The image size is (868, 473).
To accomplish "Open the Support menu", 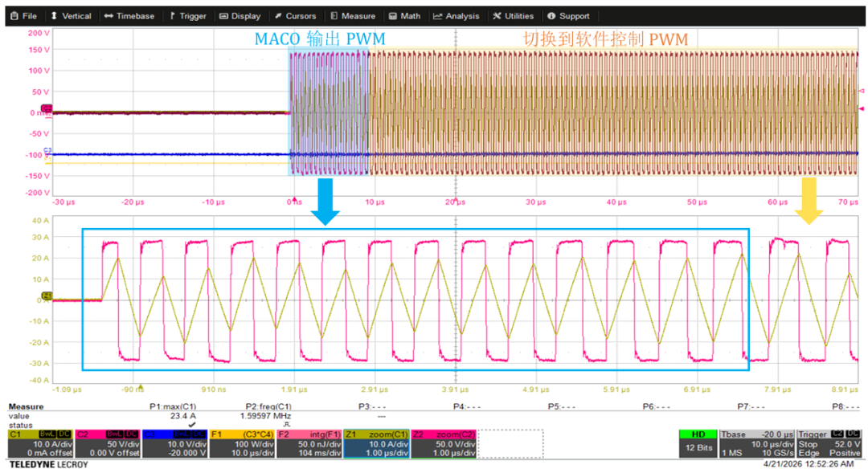I will (x=568, y=16).
